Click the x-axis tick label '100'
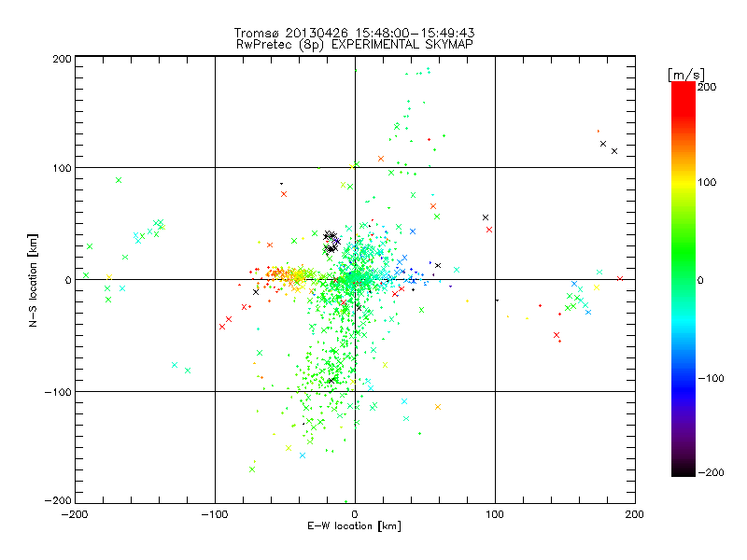Image resolution: width=747 pixels, height=560 pixels. [495, 514]
